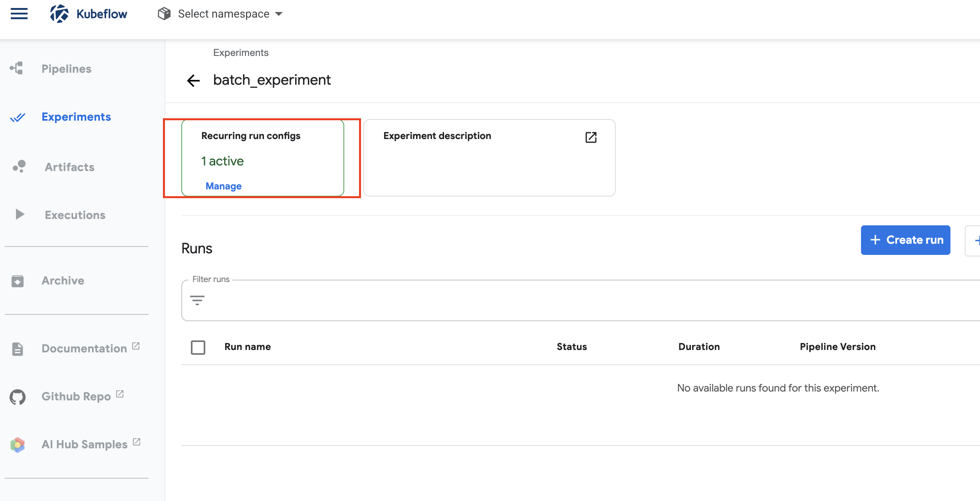Open Documentation in the sidebar

(x=84, y=348)
